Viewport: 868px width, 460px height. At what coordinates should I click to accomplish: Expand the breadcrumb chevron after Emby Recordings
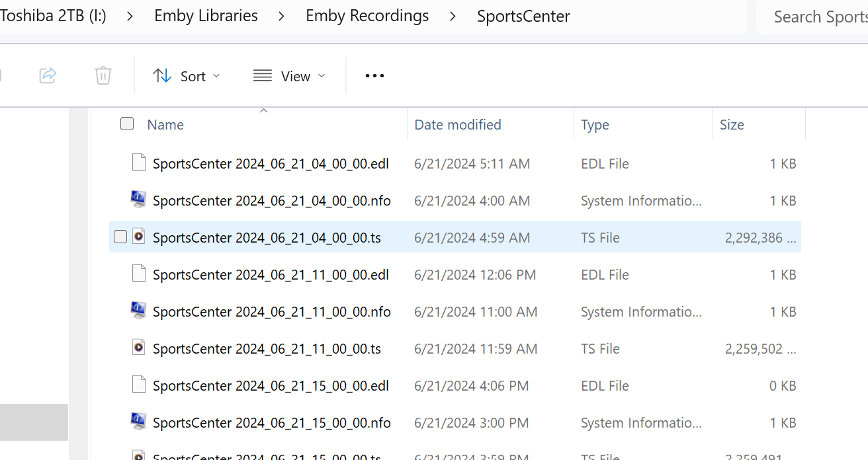click(x=453, y=15)
